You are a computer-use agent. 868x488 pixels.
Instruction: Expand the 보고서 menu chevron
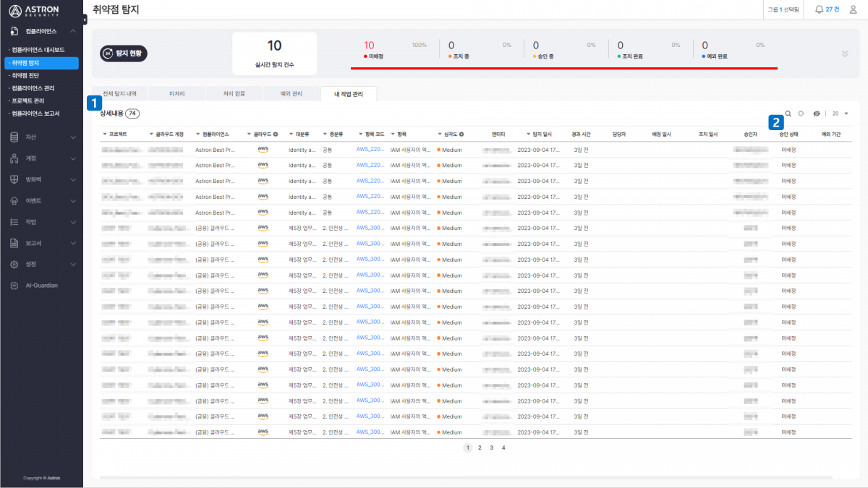pos(73,243)
